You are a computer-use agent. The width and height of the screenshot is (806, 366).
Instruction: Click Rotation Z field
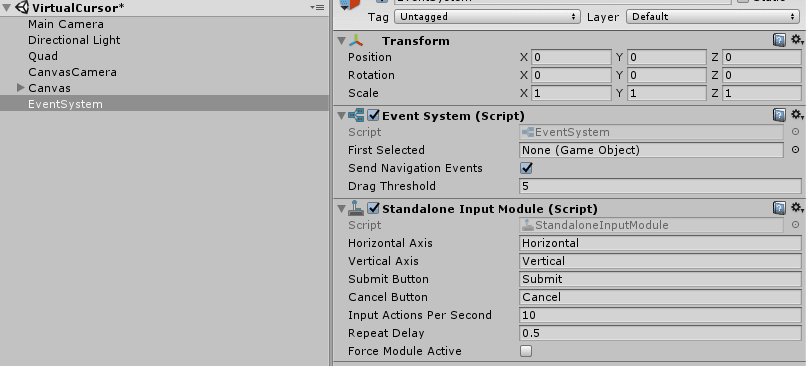coord(762,75)
